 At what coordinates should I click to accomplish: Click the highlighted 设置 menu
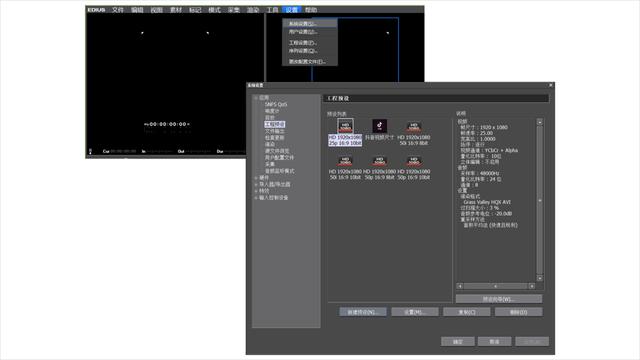[292, 10]
